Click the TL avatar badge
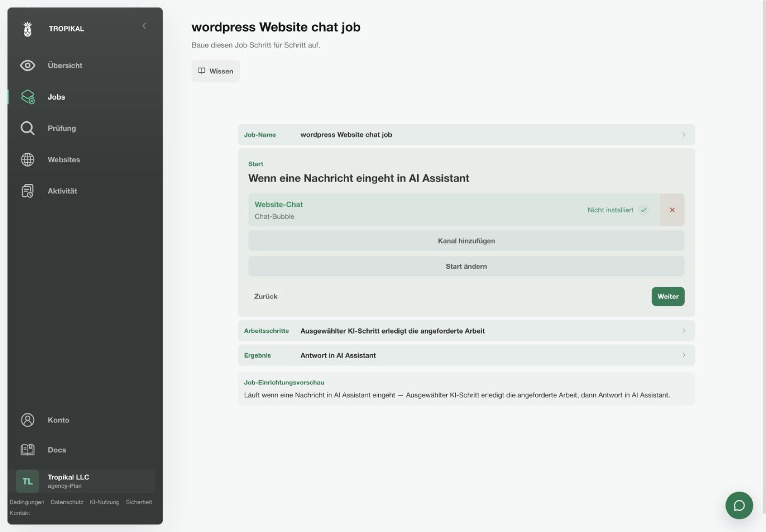The height and width of the screenshot is (532, 766). [x=28, y=481]
